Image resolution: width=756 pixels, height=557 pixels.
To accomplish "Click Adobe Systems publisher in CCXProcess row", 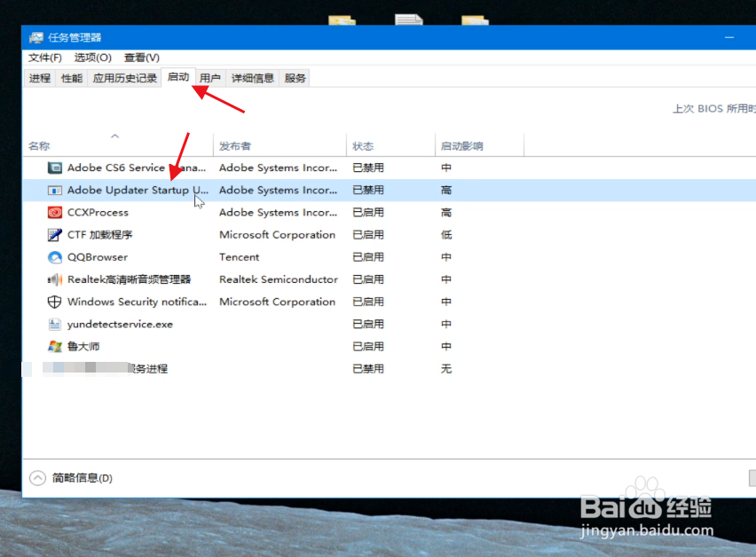I will click(279, 213).
